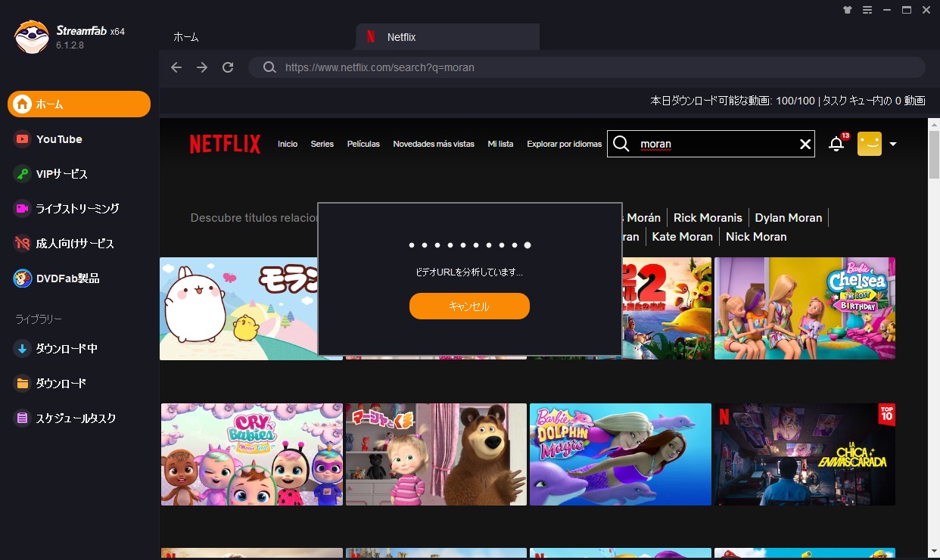This screenshot has height=560, width=940.
Task: Click the StreamFab sloth logo
Action: tap(31, 37)
